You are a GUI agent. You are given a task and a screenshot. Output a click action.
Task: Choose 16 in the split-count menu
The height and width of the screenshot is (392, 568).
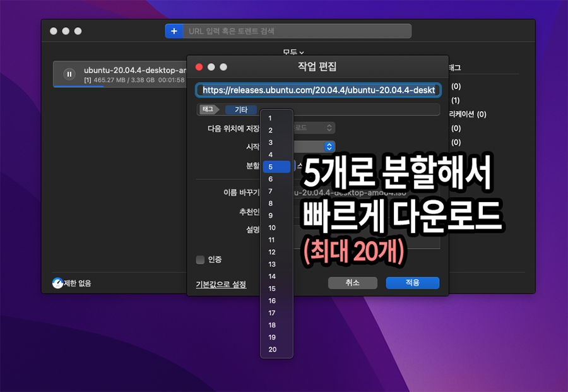pos(277,300)
